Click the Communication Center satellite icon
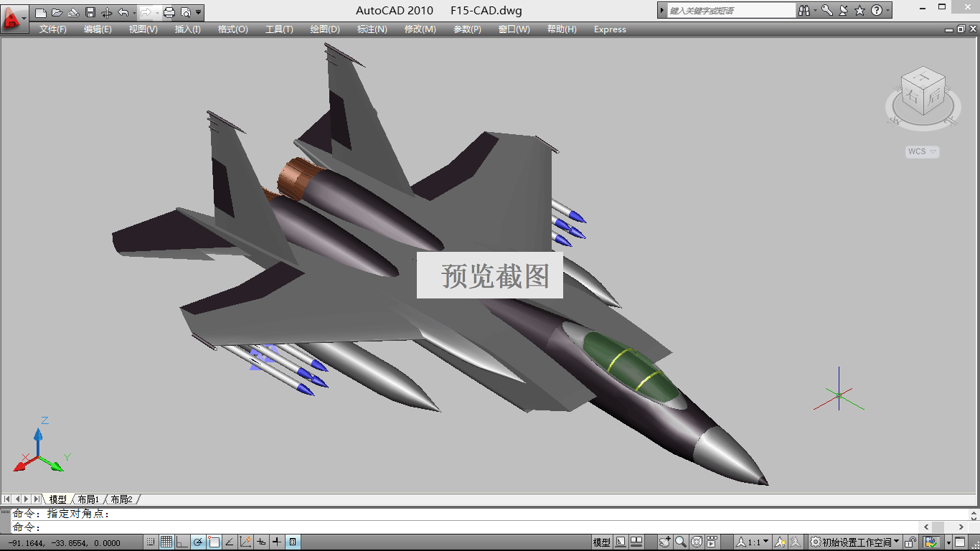Viewport: 980px width, 551px height. (843, 11)
